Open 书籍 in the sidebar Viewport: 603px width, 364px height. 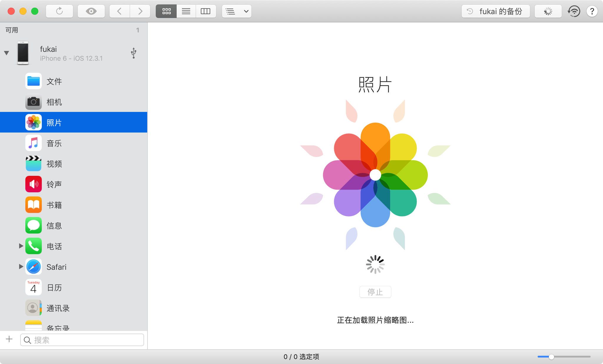(74, 205)
